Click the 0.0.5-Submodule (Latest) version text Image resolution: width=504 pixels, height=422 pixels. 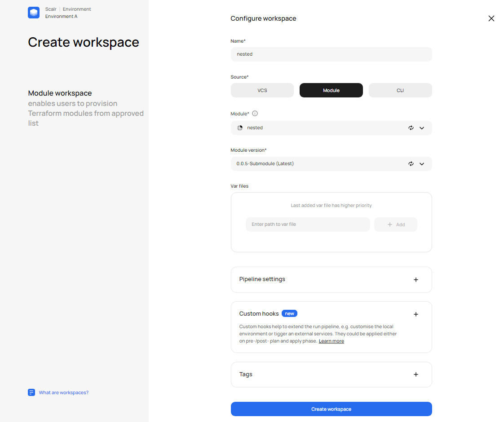pyautogui.click(x=265, y=164)
